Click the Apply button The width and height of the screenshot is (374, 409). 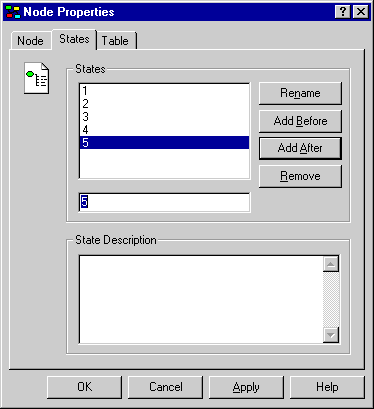(x=246, y=387)
